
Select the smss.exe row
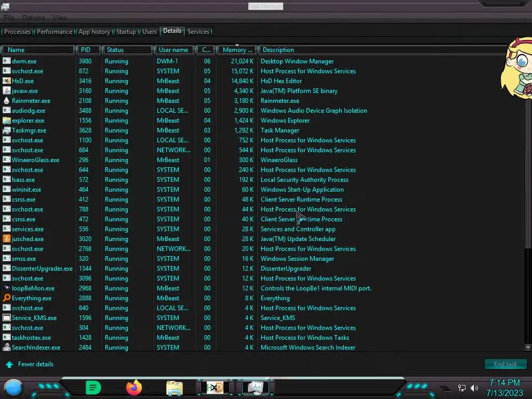262,259
